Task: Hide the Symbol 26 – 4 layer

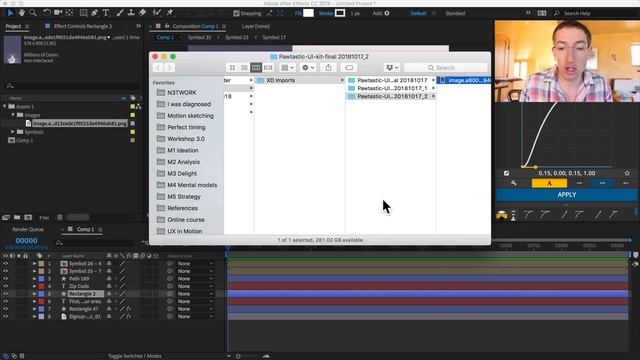Action: click(6, 264)
